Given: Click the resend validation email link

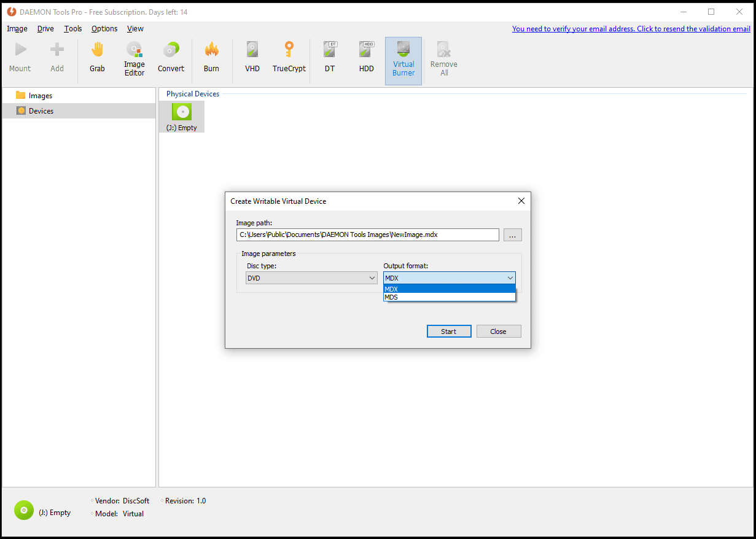Looking at the screenshot, I should tap(631, 29).
